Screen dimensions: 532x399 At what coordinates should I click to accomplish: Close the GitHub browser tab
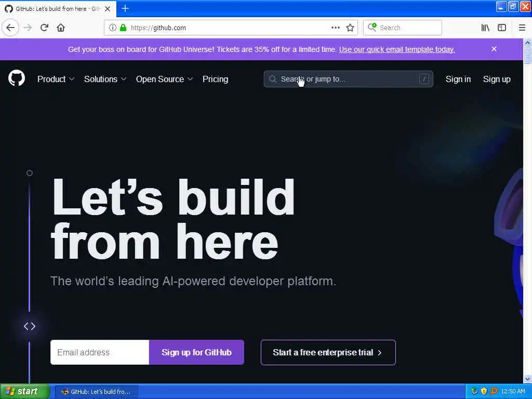click(x=108, y=9)
